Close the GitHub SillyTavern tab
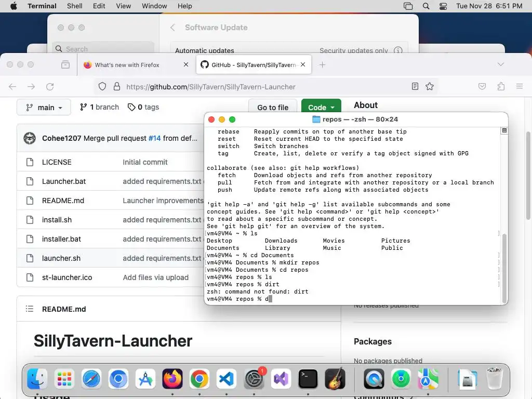Image resolution: width=532 pixels, height=399 pixels. [303, 64]
